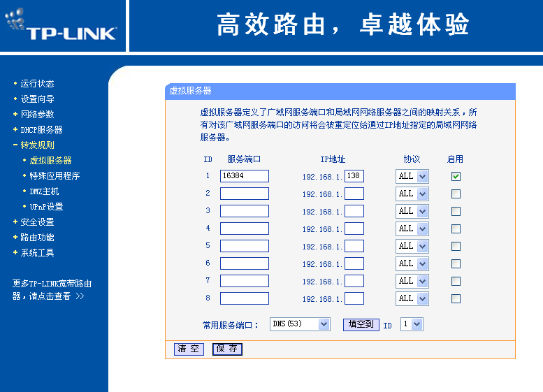Image resolution: width=543 pixels, height=392 pixels.
Task: Expand DHCP服务器 menu
Action: point(41,130)
